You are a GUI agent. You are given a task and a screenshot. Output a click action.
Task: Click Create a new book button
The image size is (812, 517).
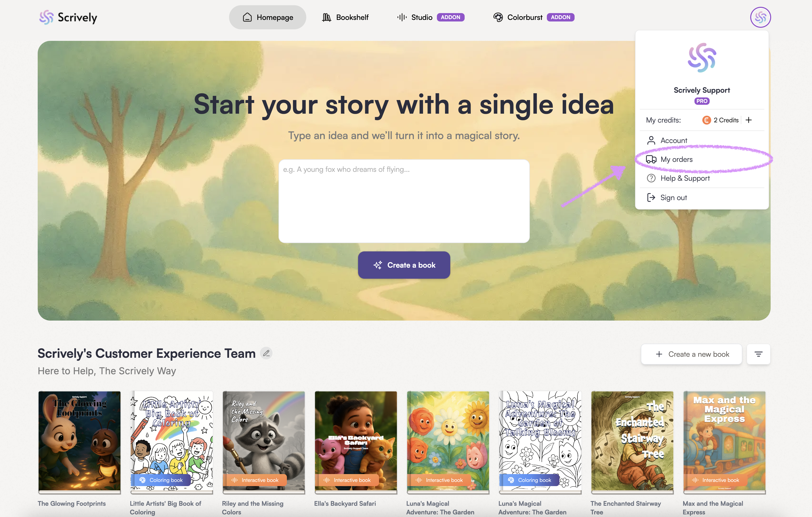(x=691, y=354)
